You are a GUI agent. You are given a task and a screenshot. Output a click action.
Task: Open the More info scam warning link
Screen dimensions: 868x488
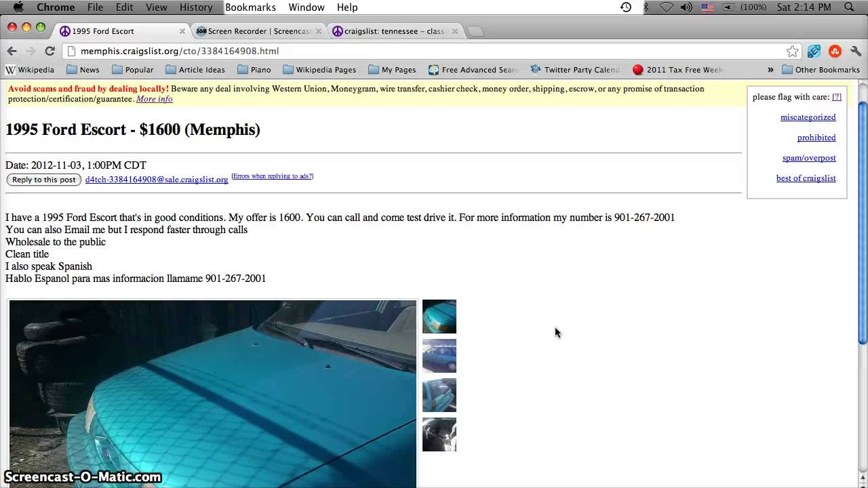tap(155, 99)
